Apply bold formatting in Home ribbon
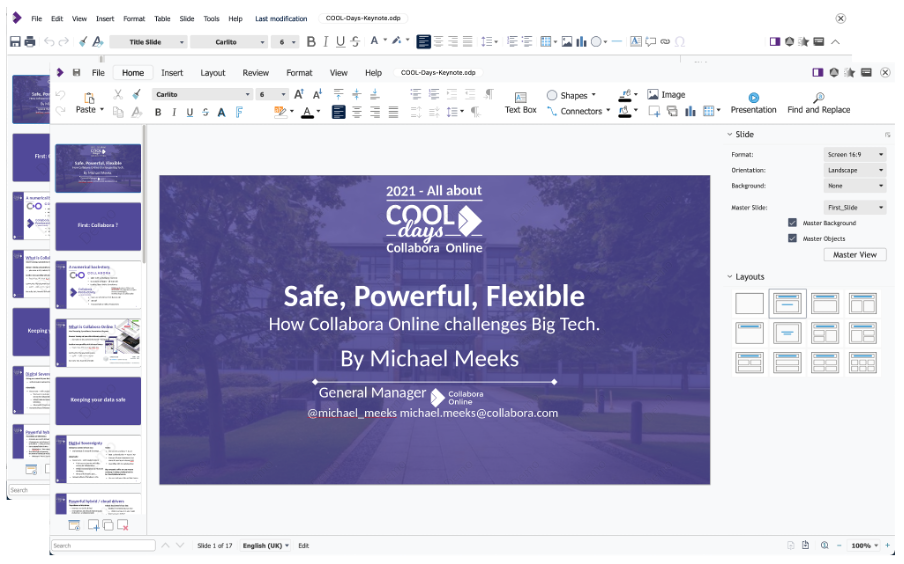 point(158,112)
